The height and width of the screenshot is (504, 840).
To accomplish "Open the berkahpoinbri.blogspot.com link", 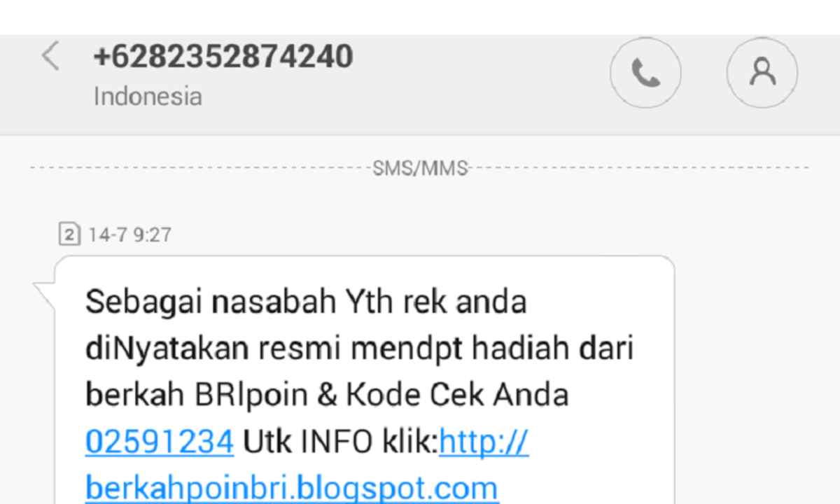I will tap(292, 488).
